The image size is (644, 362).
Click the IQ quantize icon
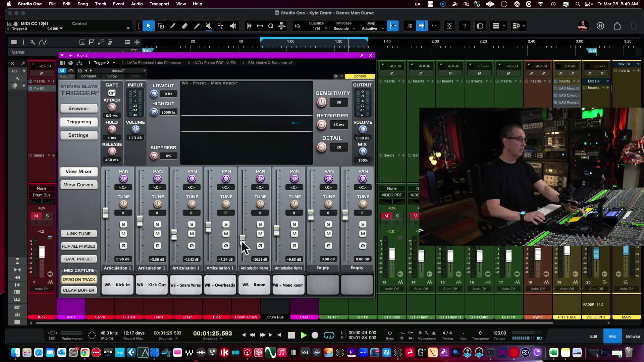tap(298, 26)
